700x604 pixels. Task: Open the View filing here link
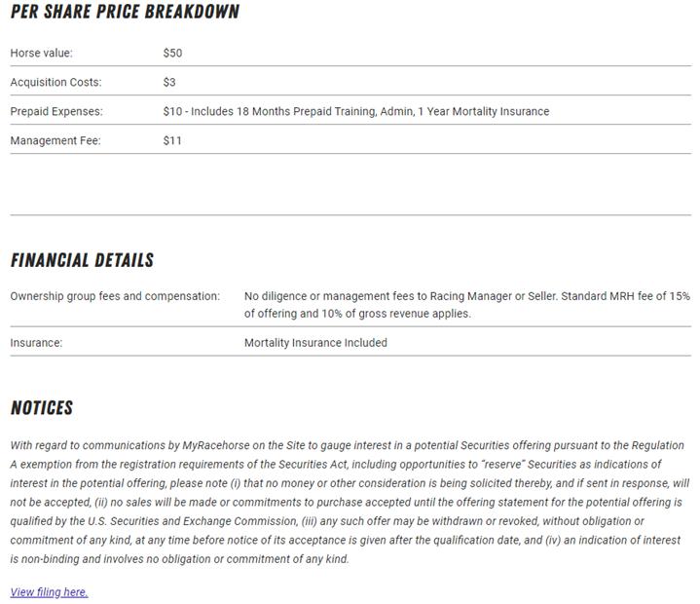coord(49,591)
